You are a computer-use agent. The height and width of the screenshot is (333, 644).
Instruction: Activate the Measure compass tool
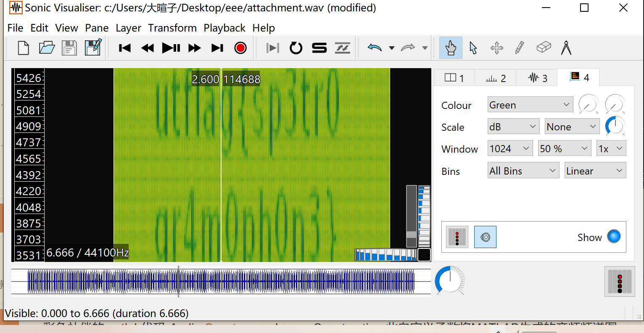(x=566, y=48)
